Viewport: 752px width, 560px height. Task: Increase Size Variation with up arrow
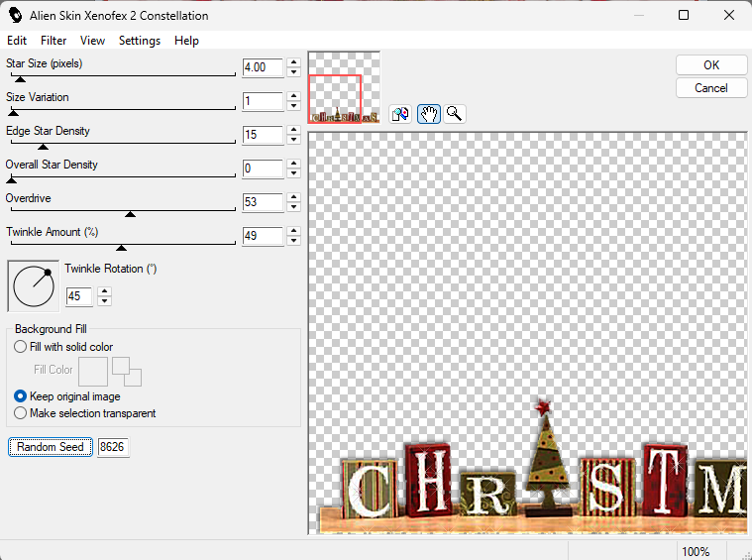coord(293,96)
